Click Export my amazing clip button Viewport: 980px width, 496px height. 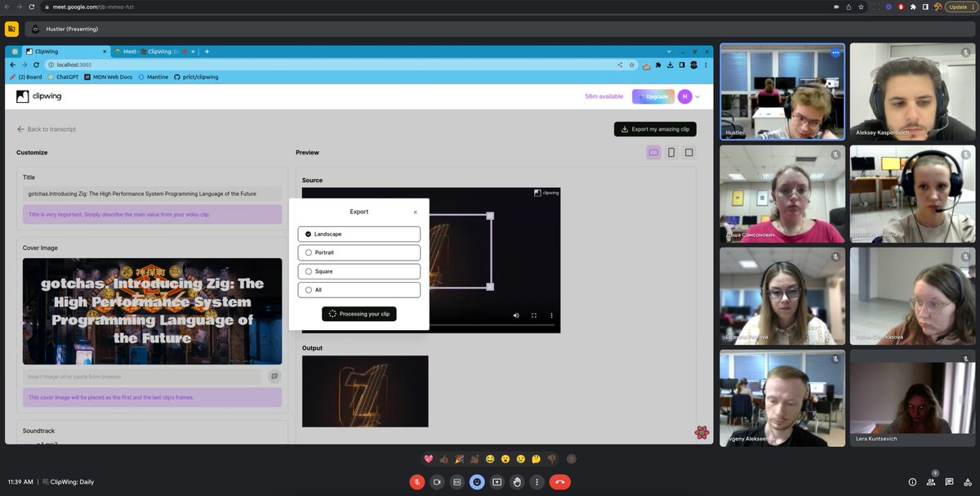pos(655,129)
